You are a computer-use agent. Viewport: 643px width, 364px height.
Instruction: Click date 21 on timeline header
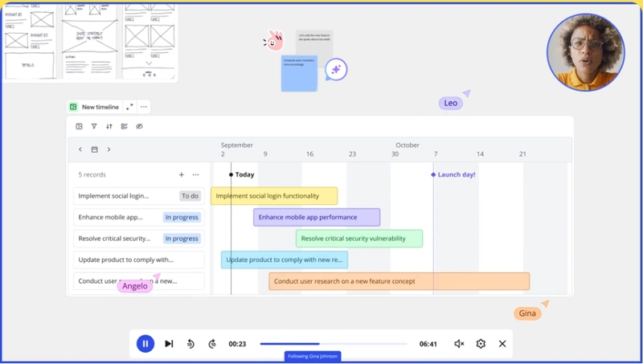(522, 154)
